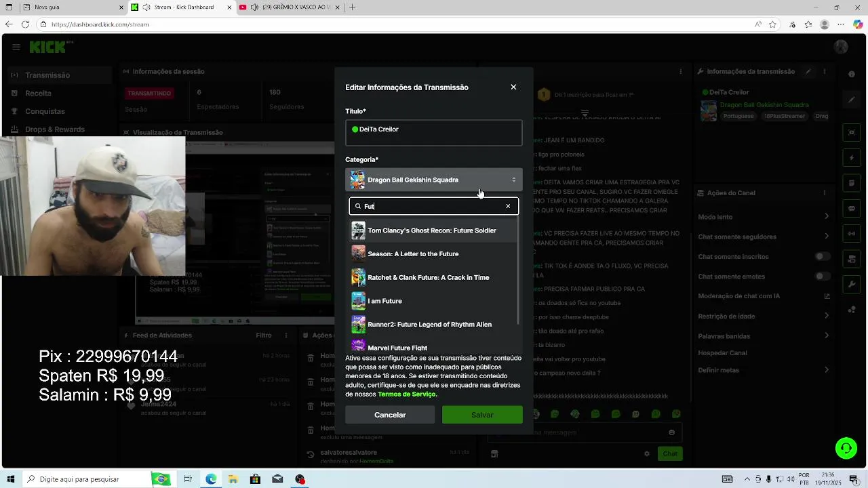The height and width of the screenshot is (488, 868).
Task: Expand Dragon Ball Gekishin Squadra category dropdown
Action: (x=434, y=180)
